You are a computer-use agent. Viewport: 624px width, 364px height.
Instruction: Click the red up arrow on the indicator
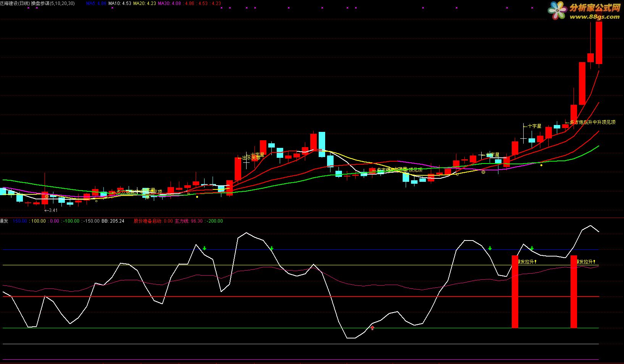[372, 327]
